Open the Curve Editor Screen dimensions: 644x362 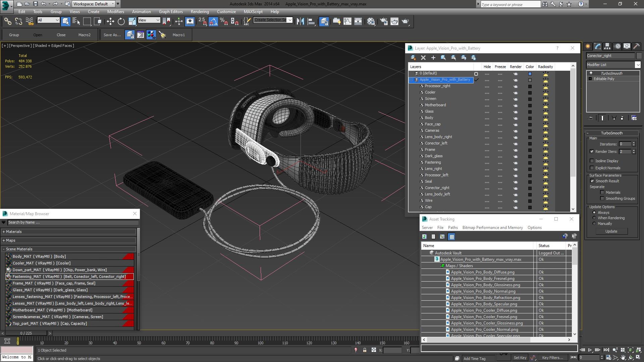pos(347,21)
